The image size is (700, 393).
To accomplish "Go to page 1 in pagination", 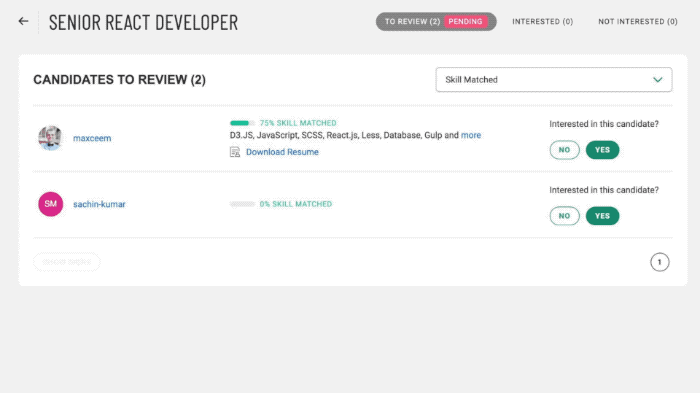I will point(659,262).
